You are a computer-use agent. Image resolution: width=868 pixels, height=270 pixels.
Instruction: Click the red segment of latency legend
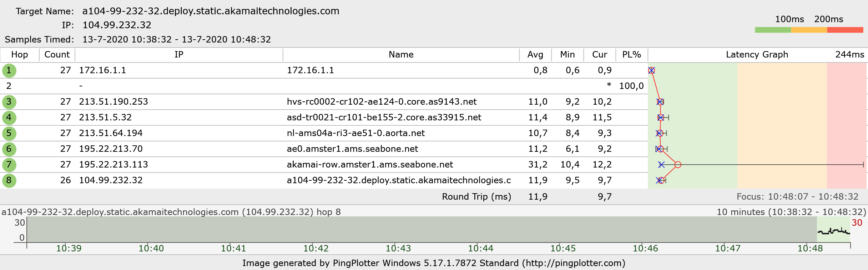(845, 30)
